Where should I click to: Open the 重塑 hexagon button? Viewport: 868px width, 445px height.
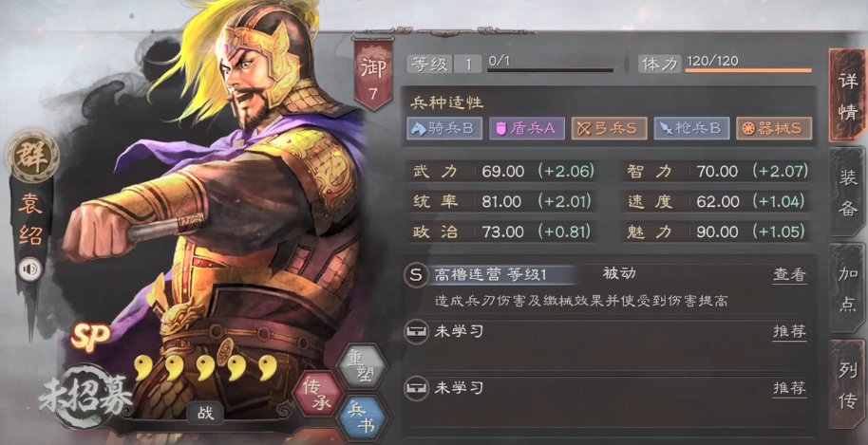click(x=362, y=367)
